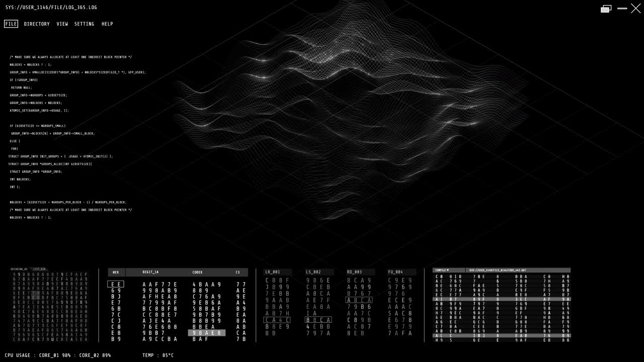Switch to the LIST_DIR tab
This screenshot has width=644, height=362.
tap(39, 269)
